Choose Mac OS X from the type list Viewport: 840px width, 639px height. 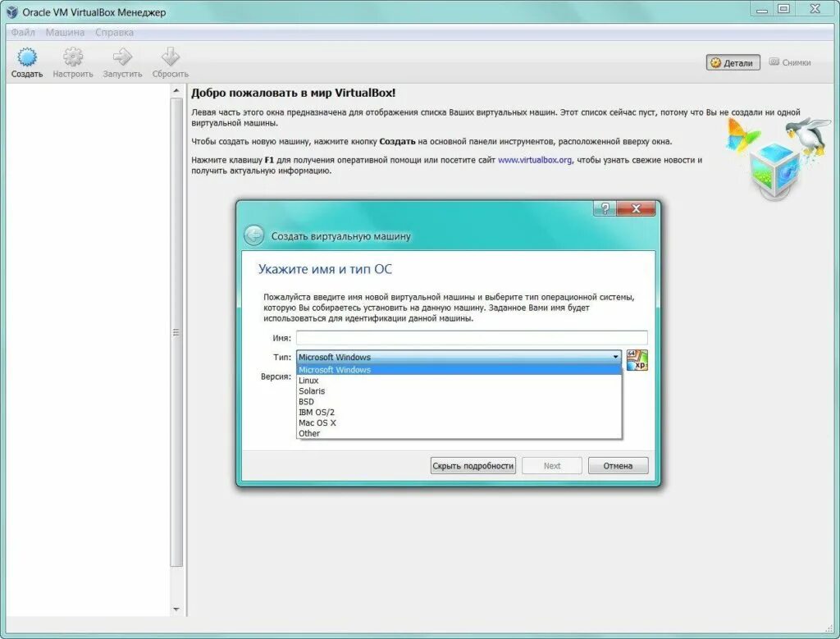[459, 422]
